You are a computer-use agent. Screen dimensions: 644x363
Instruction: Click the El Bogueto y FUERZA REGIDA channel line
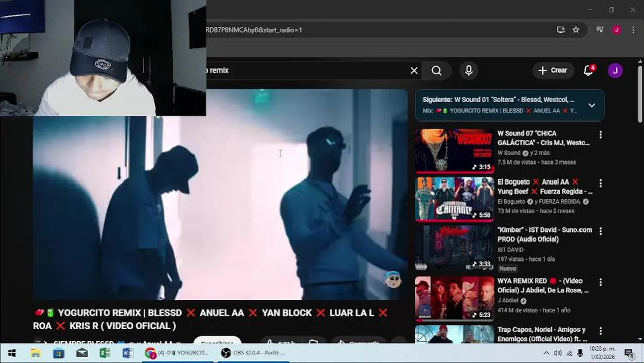click(543, 202)
